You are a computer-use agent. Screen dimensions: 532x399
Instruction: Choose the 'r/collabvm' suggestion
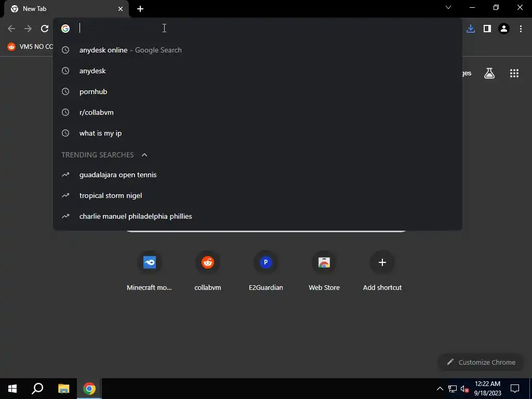coord(258,112)
